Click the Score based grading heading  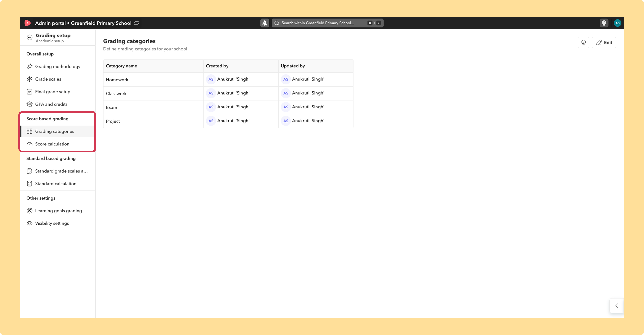(47, 119)
